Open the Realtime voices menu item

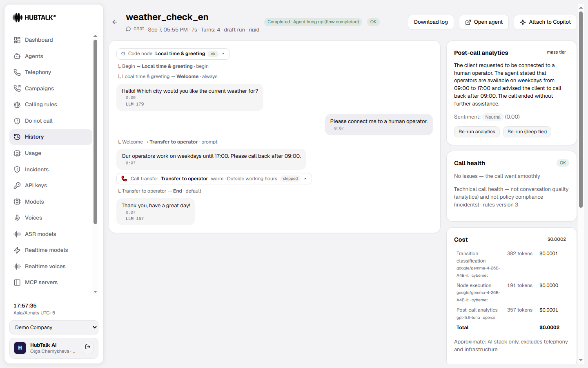coord(51,267)
